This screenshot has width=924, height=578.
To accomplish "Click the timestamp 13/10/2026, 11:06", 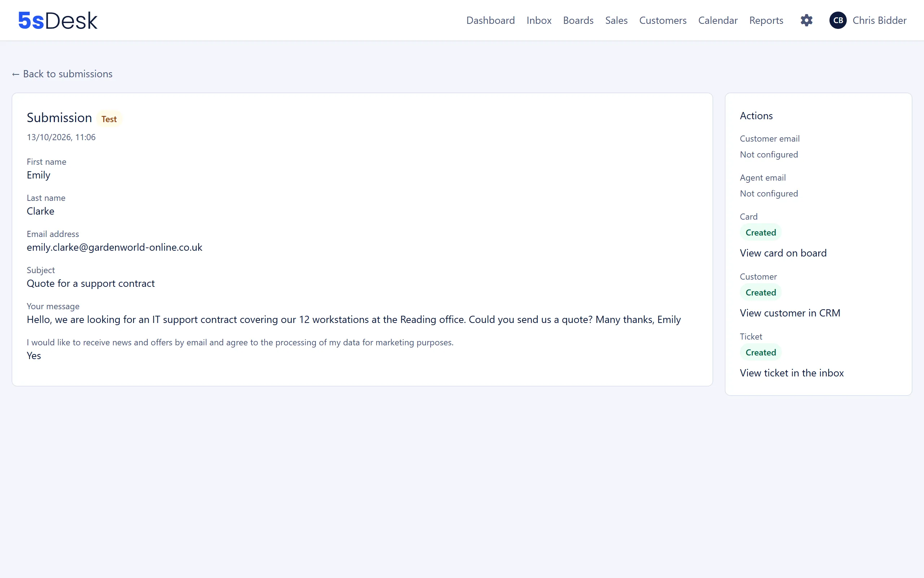I will click(x=61, y=137).
